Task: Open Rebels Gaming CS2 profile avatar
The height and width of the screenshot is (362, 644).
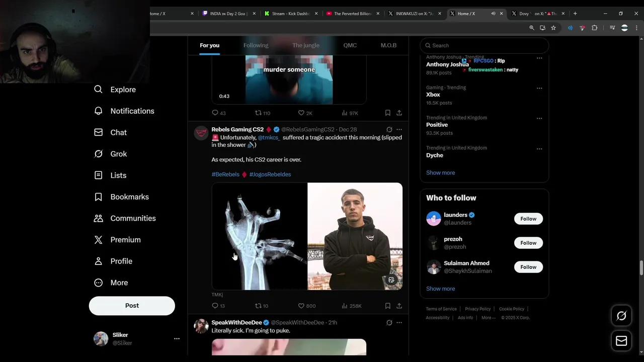Action: point(201,133)
